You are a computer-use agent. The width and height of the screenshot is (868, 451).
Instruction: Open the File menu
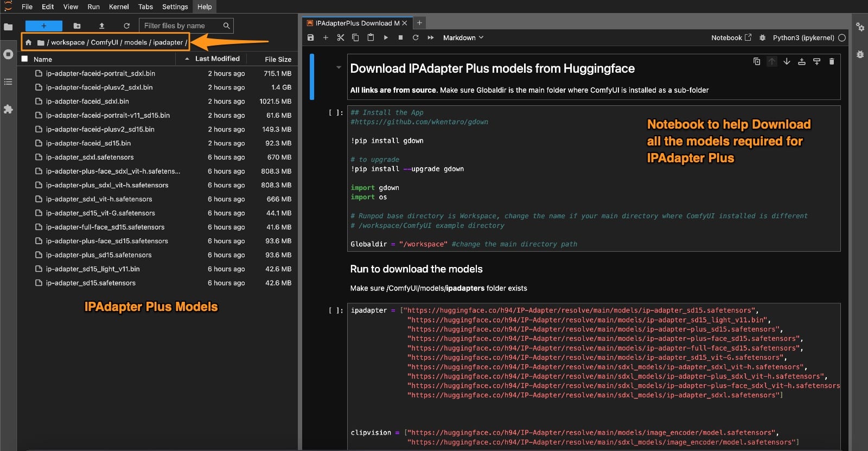point(27,7)
